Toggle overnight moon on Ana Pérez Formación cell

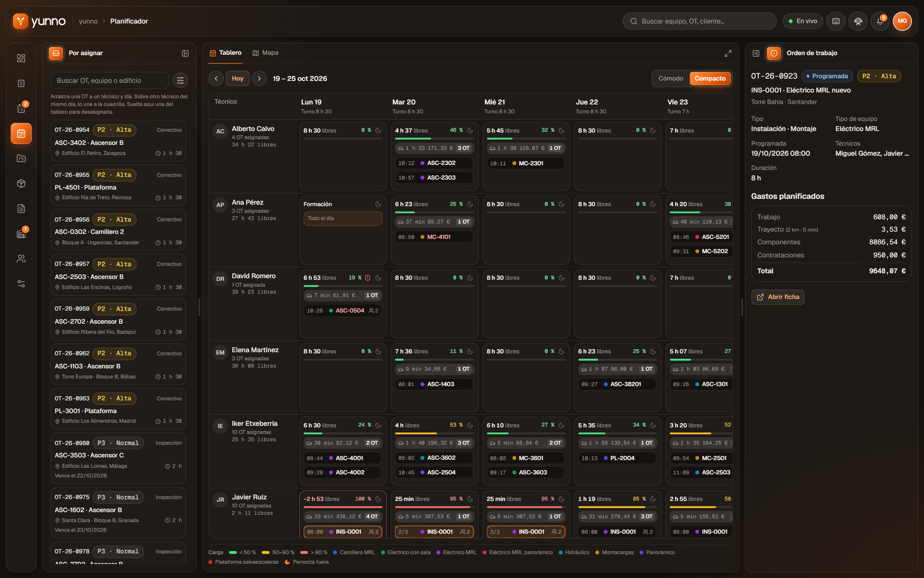coord(378,204)
